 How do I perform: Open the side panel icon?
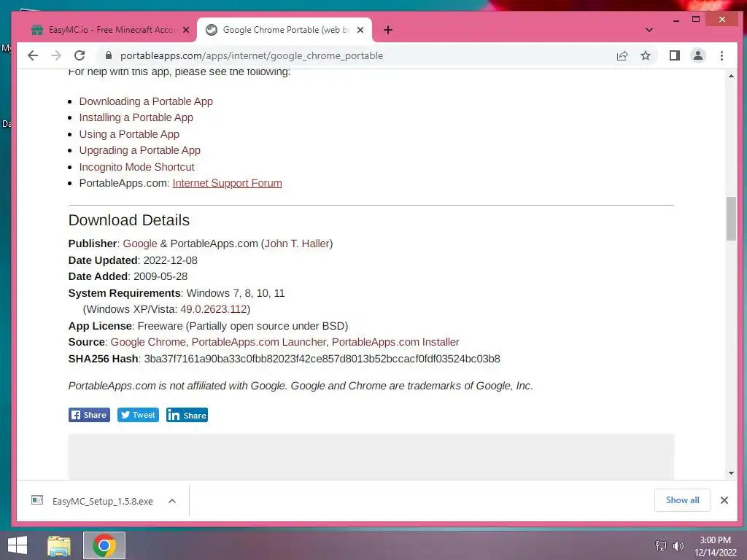pyautogui.click(x=674, y=55)
